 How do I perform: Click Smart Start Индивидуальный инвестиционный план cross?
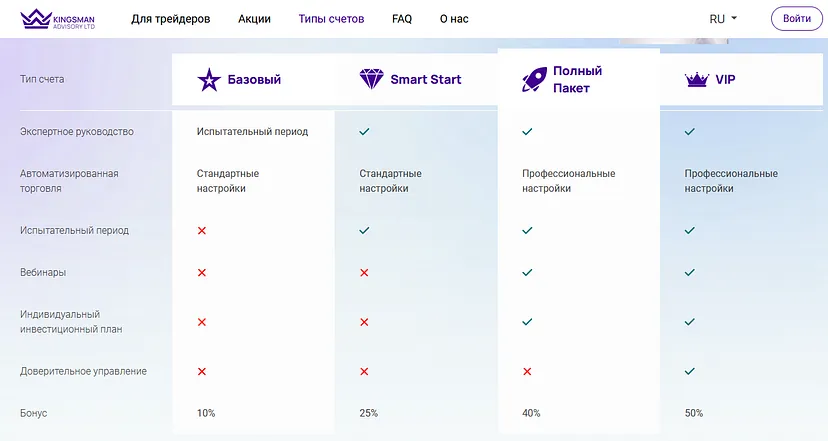coord(364,322)
